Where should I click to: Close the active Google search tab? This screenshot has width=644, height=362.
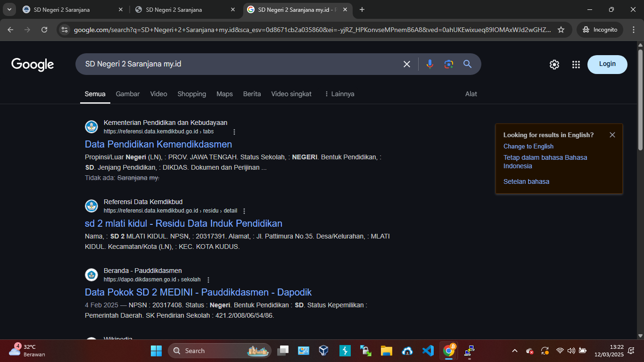pyautogui.click(x=345, y=9)
